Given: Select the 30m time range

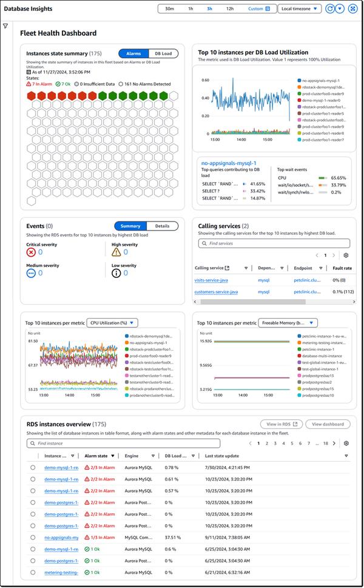Looking at the screenshot, I should (169, 8).
